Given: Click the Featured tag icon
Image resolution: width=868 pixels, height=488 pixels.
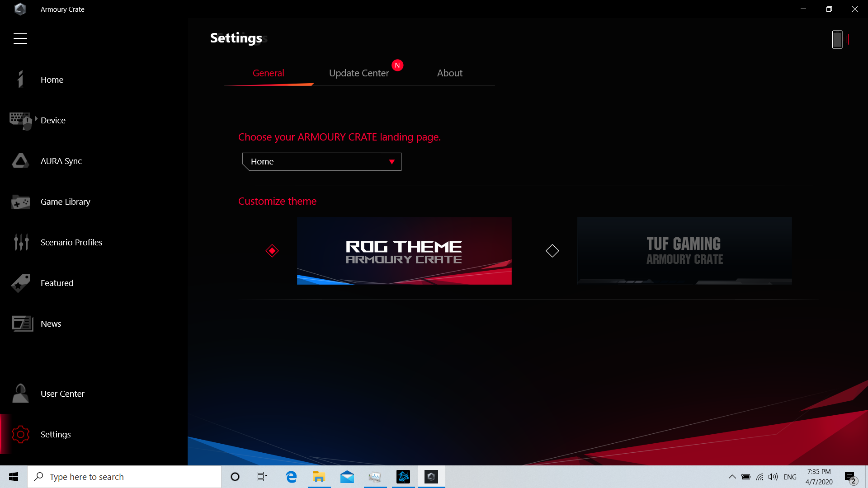Looking at the screenshot, I should pos(20,283).
